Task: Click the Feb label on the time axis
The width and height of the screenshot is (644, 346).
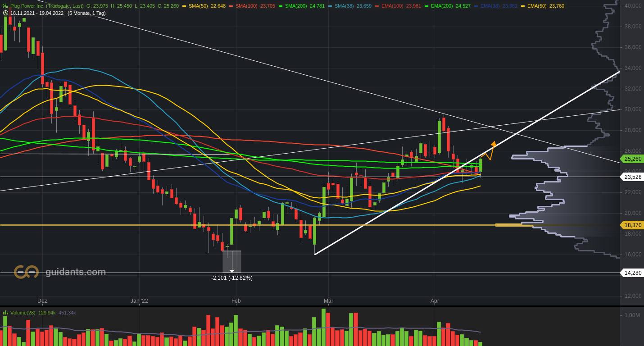Action: [x=236, y=301]
